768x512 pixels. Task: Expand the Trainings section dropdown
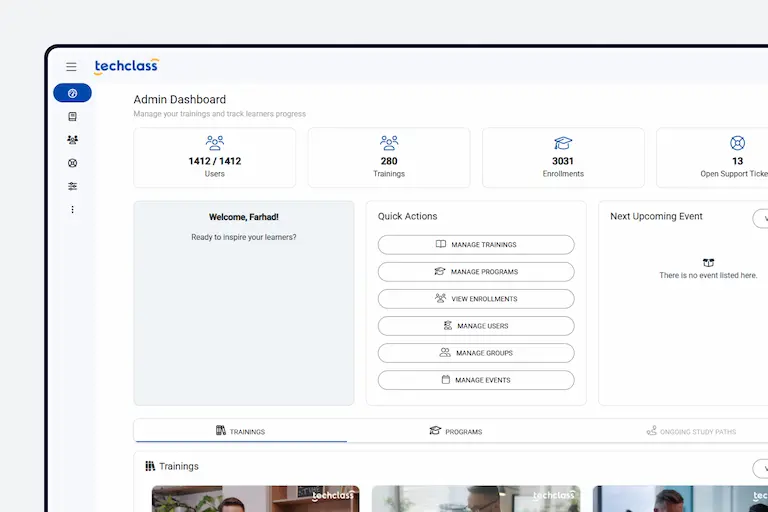762,468
